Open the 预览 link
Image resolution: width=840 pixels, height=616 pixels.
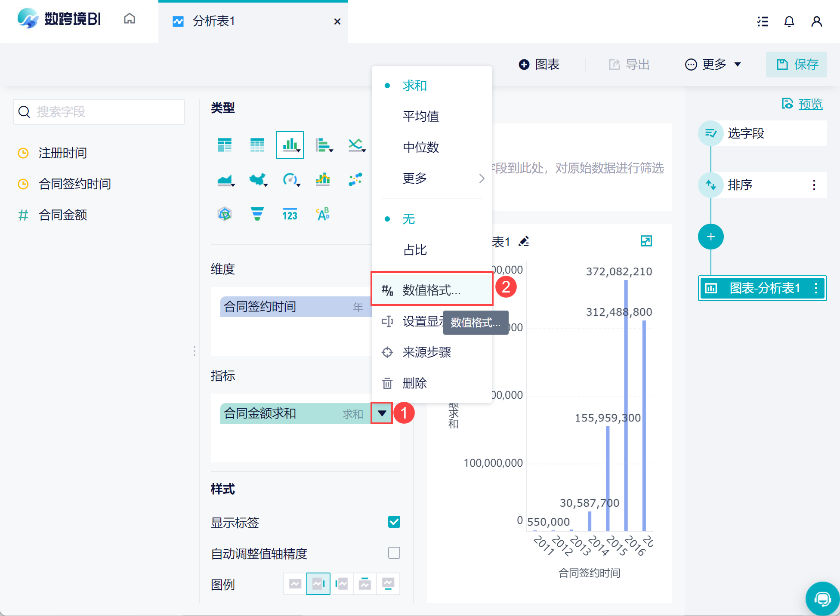[x=810, y=104]
